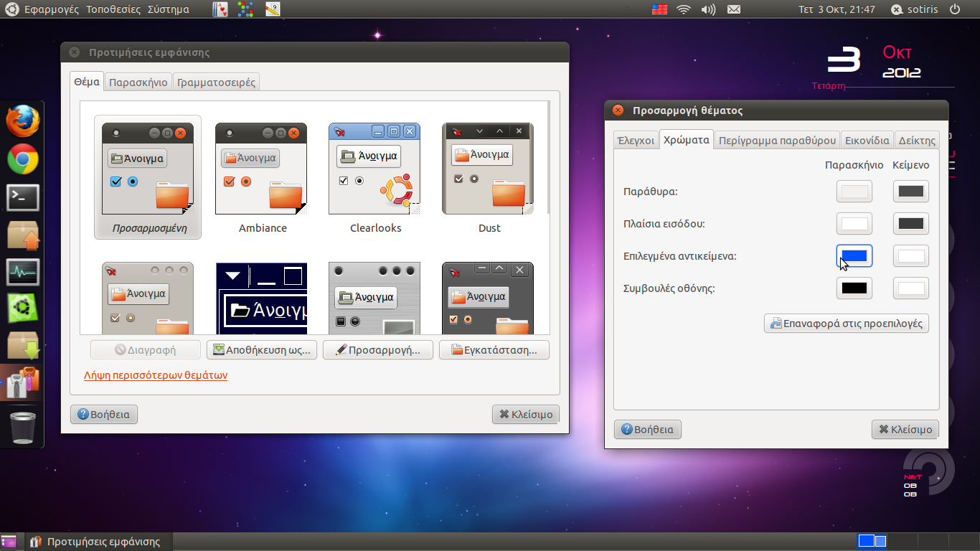Follow the Λήψη περισσότερων θεμάτων link
980x551 pixels.
point(156,375)
